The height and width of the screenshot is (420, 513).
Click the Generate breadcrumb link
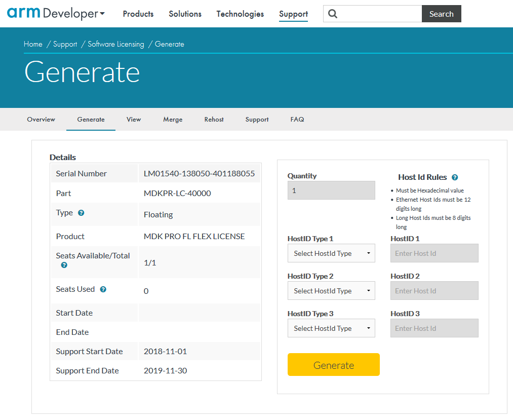pyautogui.click(x=170, y=44)
